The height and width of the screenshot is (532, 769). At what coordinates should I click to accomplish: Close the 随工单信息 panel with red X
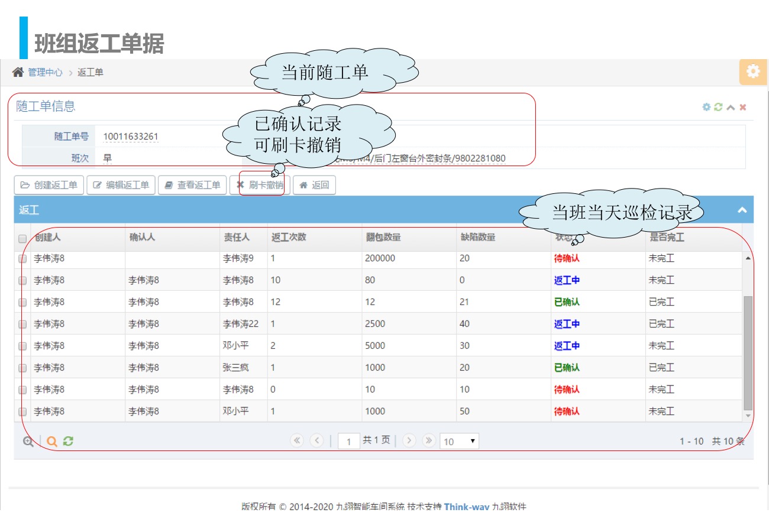[x=743, y=107]
